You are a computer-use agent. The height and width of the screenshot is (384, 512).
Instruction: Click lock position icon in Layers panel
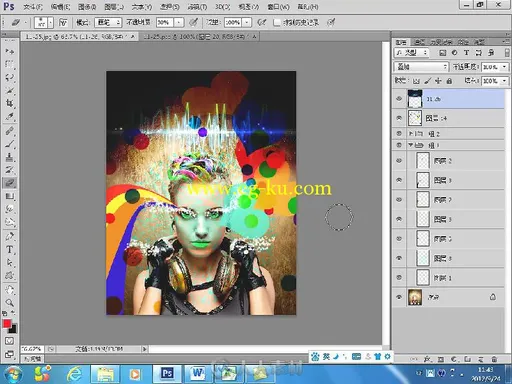pyautogui.click(x=438, y=81)
